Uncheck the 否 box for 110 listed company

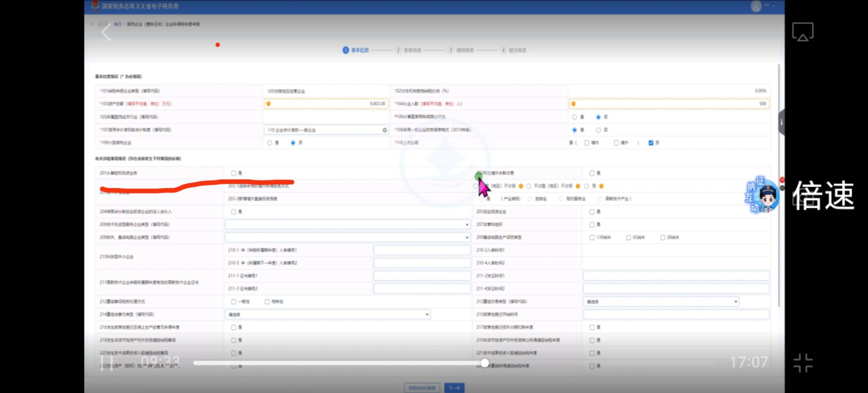(x=651, y=143)
